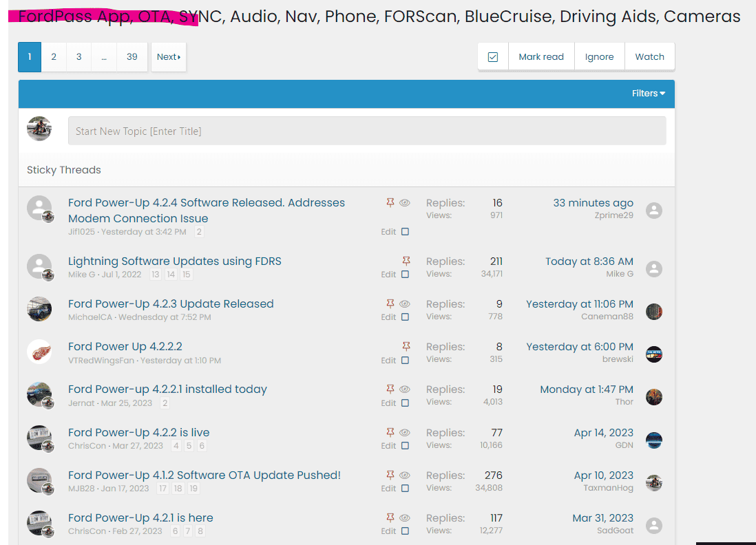Check the box for Ford Power Up 4.2.2.2
756x545 pixels.
pos(405,361)
